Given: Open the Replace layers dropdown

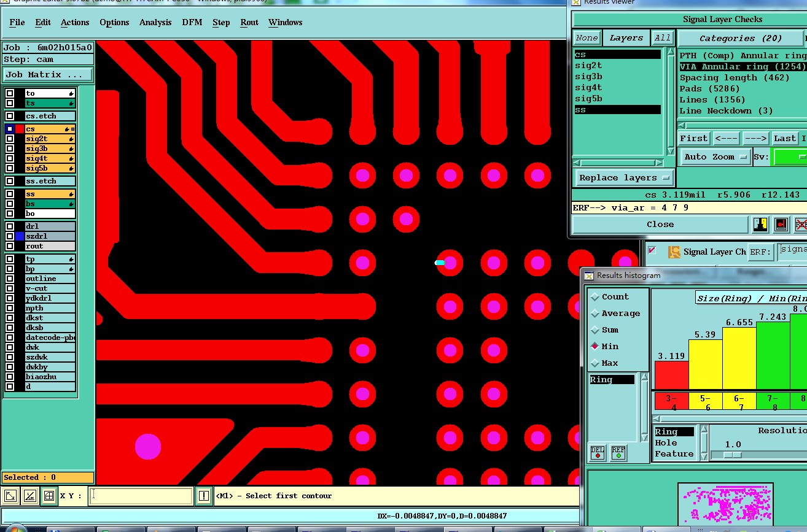Looking at the screenshot, I should click(x=624, y=178).
